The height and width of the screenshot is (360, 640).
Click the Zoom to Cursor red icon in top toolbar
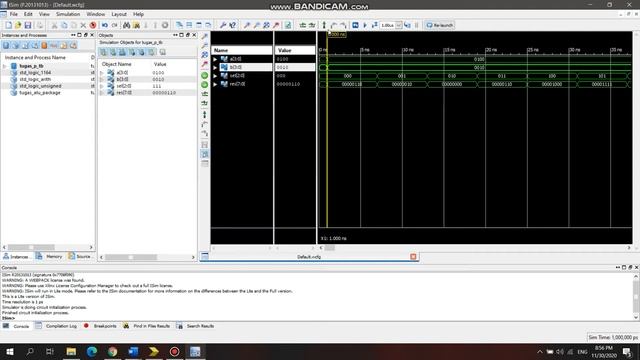[276, 25]
